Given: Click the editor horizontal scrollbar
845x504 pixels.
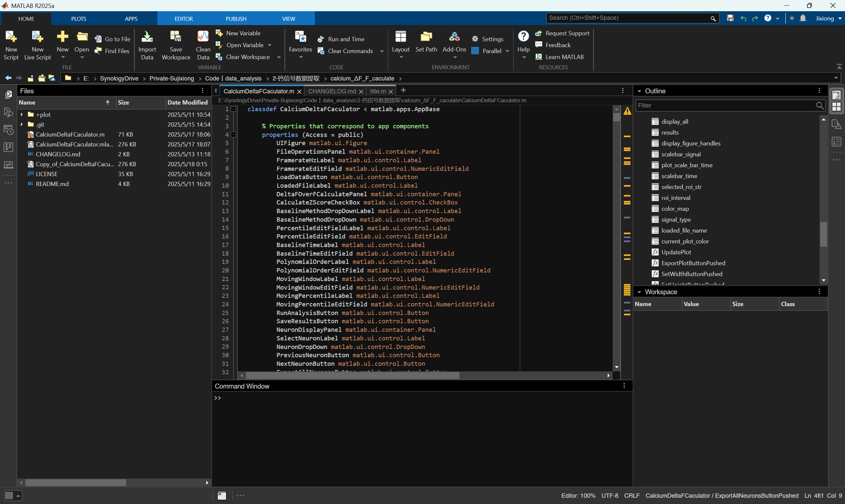Looking at the screenshot, I should point(352,375).
